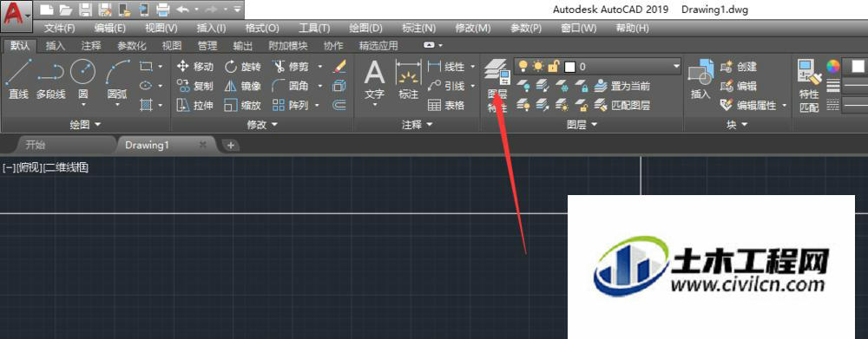Expand the 修改 panel flyout
This screenshot has height=339, width=868.
(262, 125)
